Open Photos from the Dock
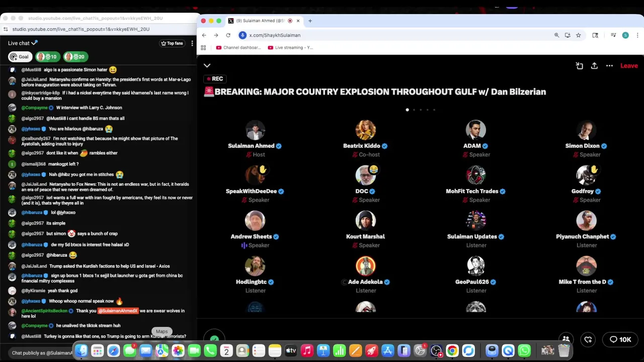 178,350
